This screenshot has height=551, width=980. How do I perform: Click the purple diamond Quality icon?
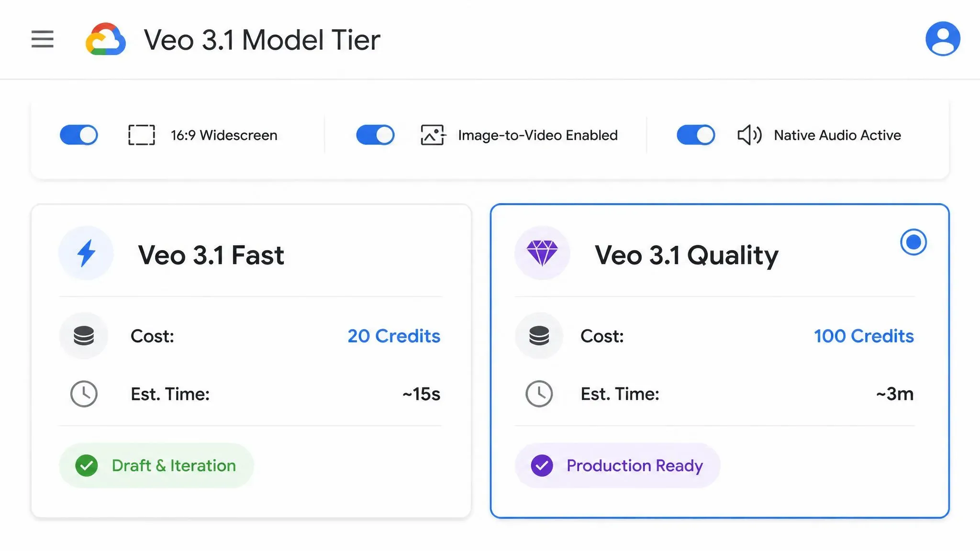[542, 253]
